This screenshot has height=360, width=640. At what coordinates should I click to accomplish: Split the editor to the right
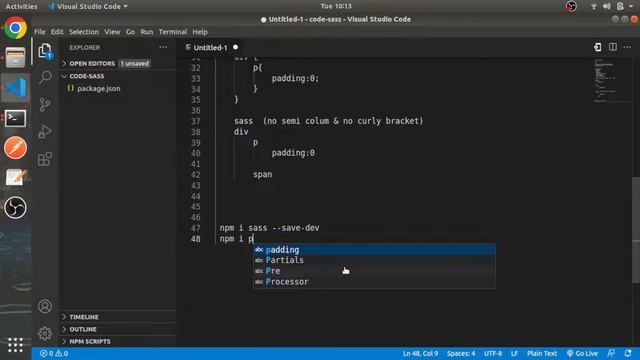(x=613, y=47)
